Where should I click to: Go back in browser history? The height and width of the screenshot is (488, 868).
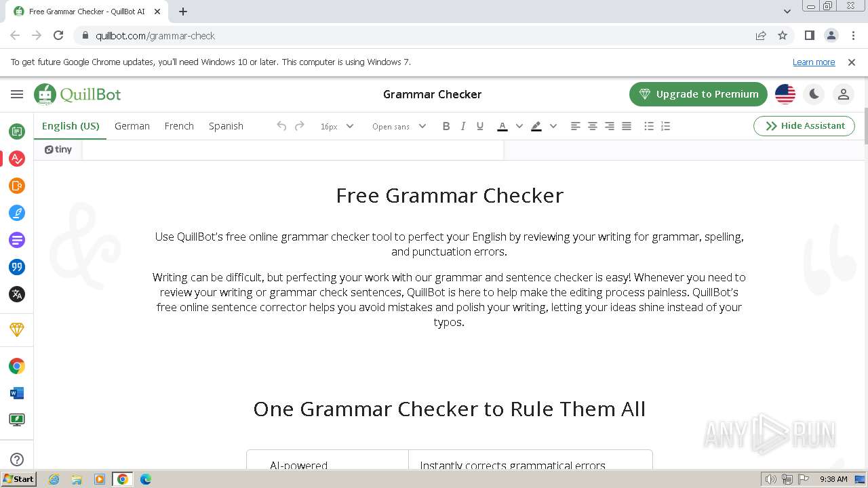click(15, 35)
